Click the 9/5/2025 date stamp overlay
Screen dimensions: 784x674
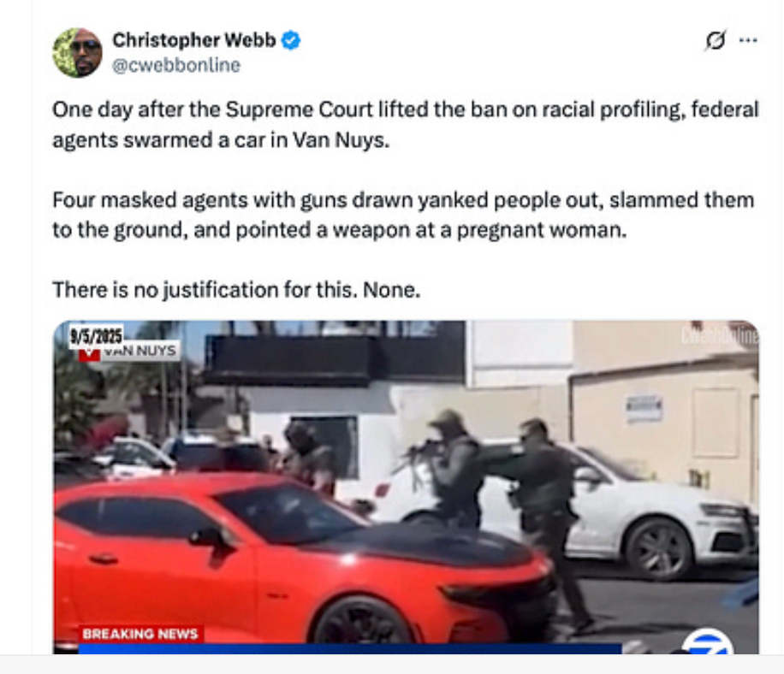tap(96, 336)
